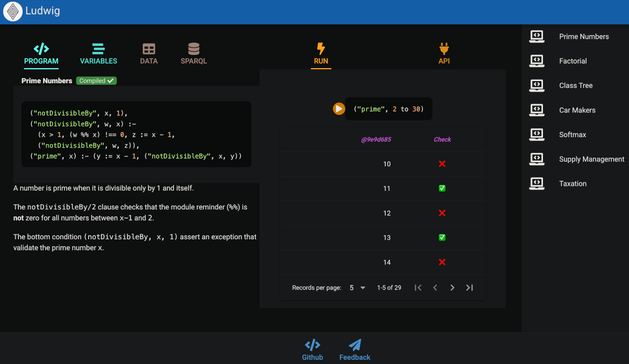
Task: Click the Feedback link
Action: point(355,350)
